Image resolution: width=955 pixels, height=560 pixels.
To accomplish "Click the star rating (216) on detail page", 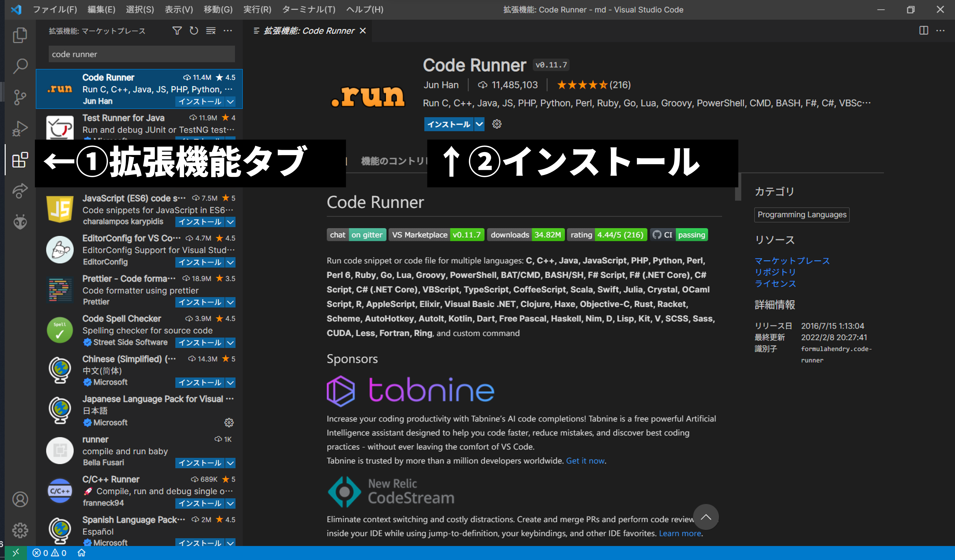I will [594, 85].
